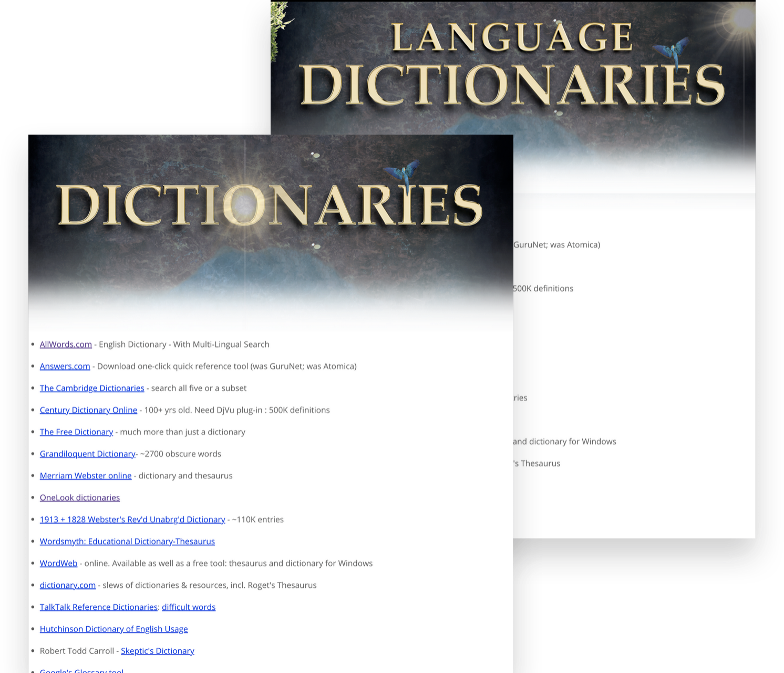Open TalkTalk Reference Dictionaries link
The height and width of the screenshot is (673, 784).
98,607
